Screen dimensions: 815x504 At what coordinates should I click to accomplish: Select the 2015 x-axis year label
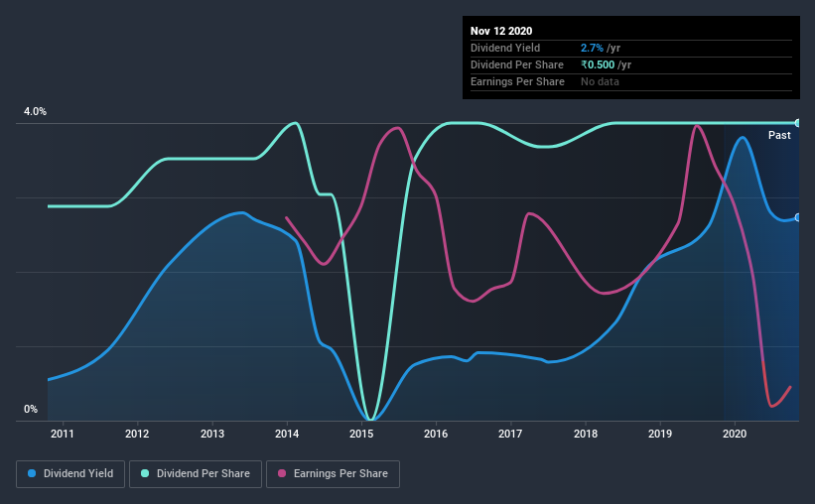pos(361,434)
